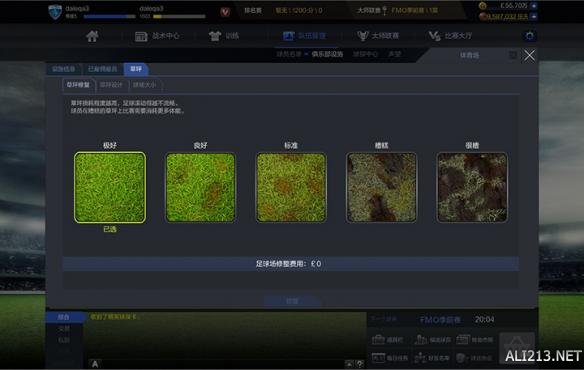The width and height of the screenshot is (584, 370).
Task: Open the 战术中心 tactics center menu
Action: (x=157, y=36)
